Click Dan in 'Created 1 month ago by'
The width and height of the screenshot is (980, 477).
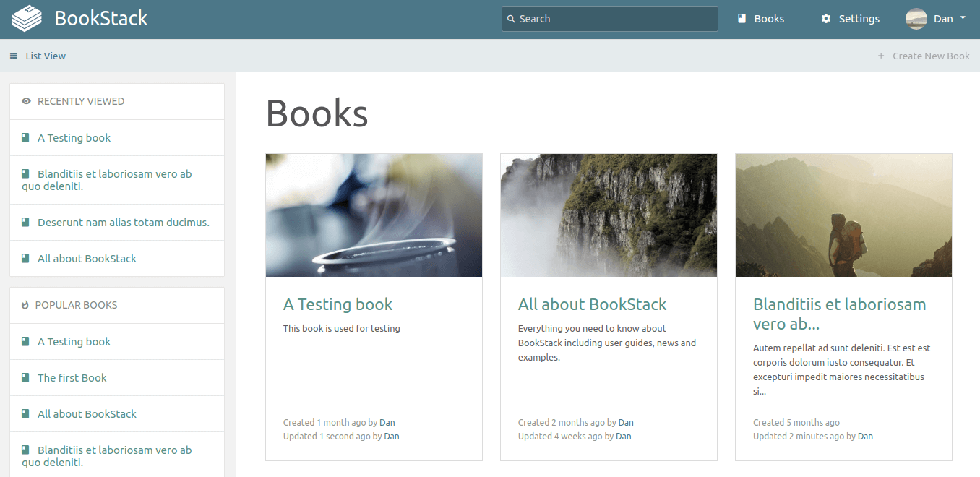click(x=387, y=422)
